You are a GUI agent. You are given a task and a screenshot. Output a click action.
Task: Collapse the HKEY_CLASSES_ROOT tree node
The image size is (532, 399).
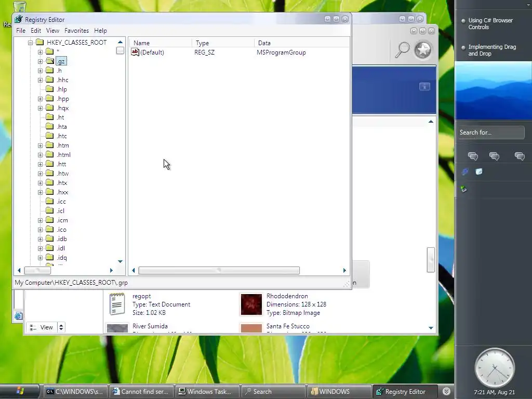tap(31, 43)
